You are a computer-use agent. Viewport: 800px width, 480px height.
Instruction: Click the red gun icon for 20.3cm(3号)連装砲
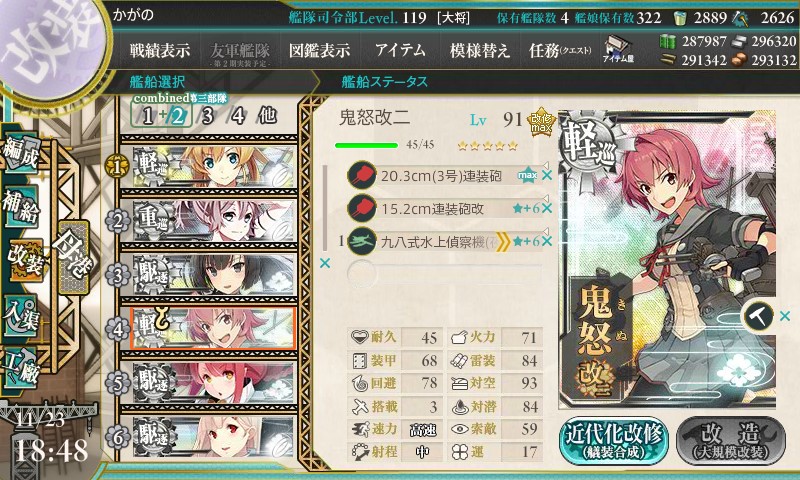(361, 175)
